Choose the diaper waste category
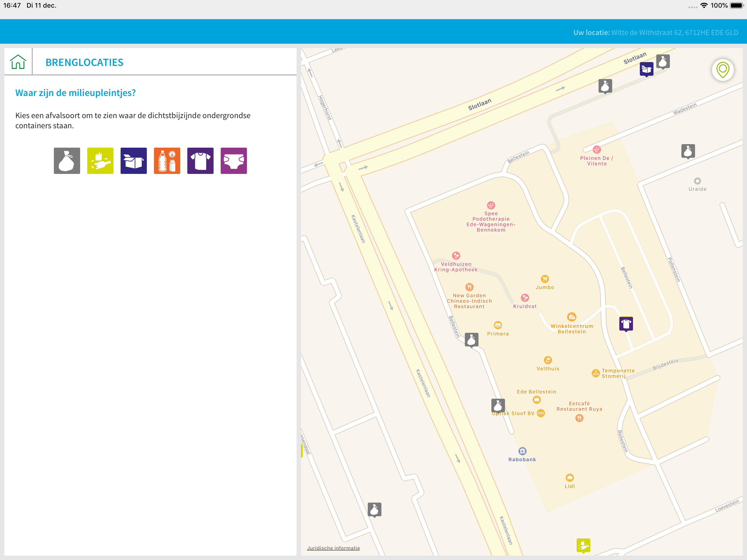The height and width of the screenshot is (560, 747). click(x=234, y=161)
